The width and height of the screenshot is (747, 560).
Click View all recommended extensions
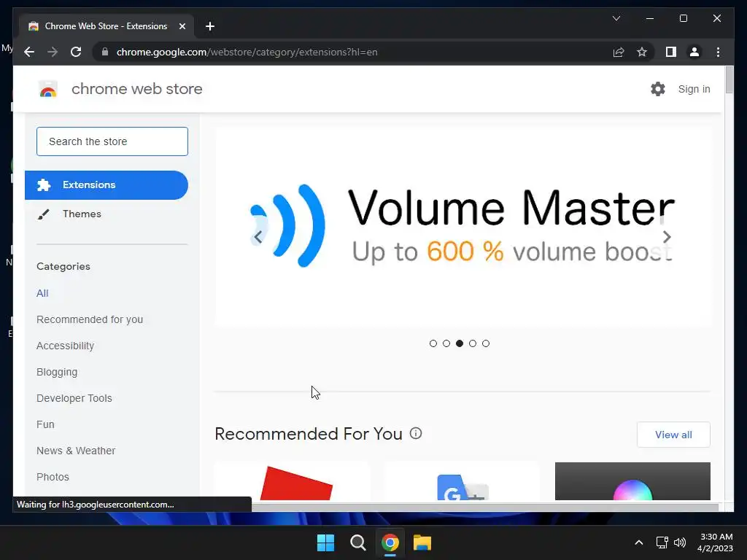[673, 435]
